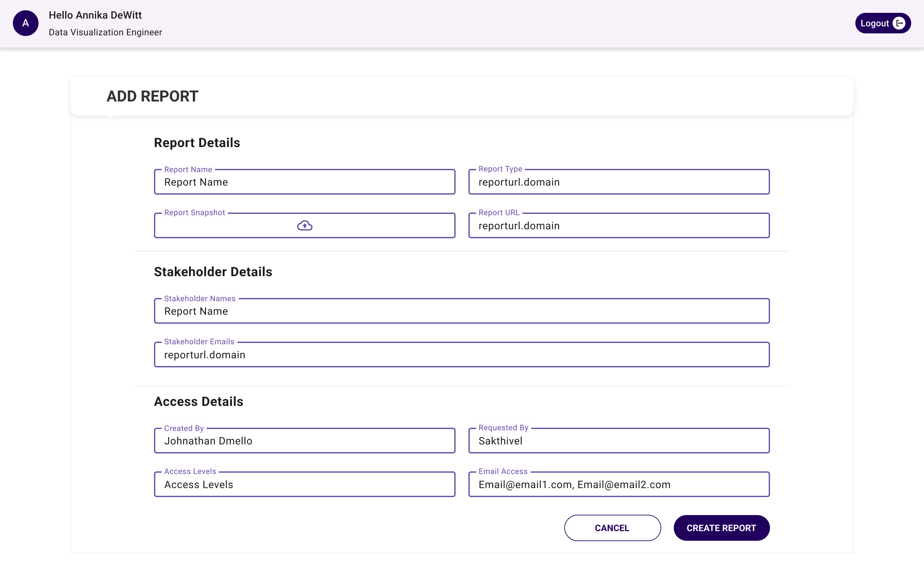Click the 'Stakeholder Details' section heading
Image resolution: width=924 pixels, height=578 pixels.
pos(213,272)
